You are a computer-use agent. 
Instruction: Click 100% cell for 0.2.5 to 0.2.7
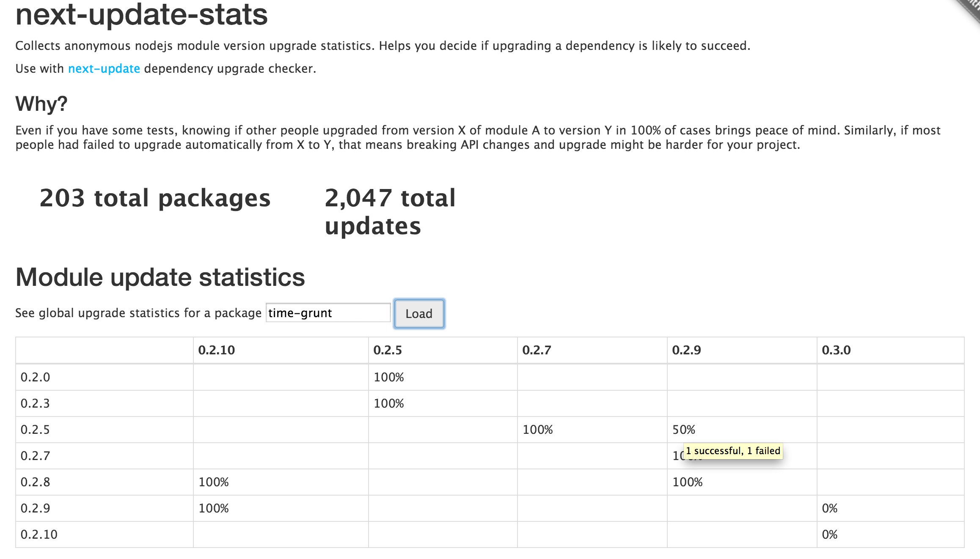[x=537, y=430]
